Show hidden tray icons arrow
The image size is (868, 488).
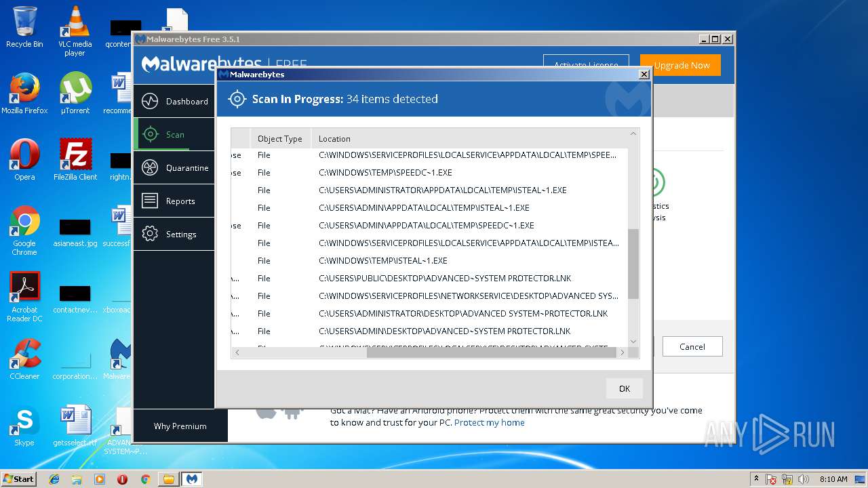(x=756, y=479)
